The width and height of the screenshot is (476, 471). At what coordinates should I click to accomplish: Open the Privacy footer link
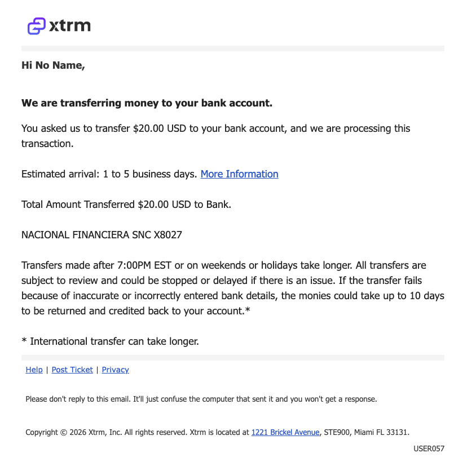116,370
